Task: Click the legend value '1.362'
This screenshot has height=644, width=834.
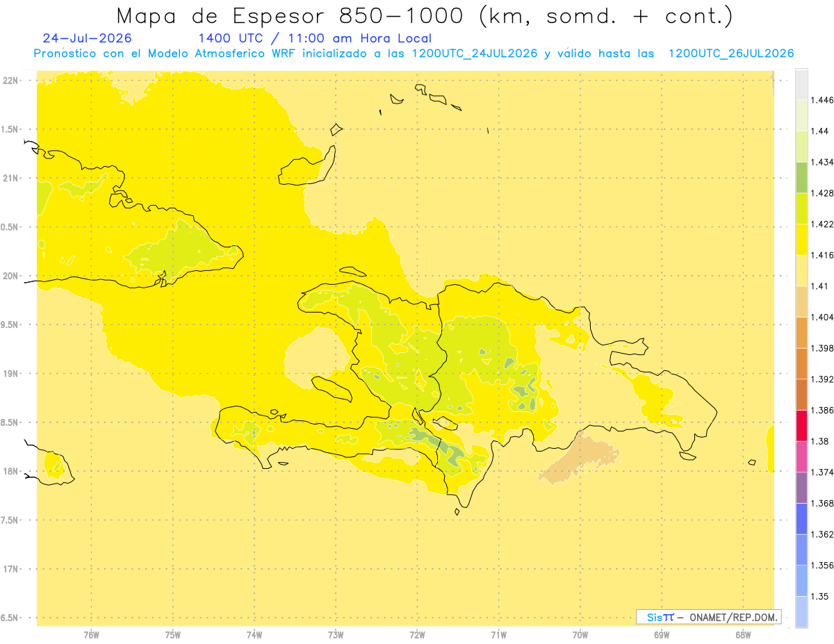Action: click(x=823, y=534)
